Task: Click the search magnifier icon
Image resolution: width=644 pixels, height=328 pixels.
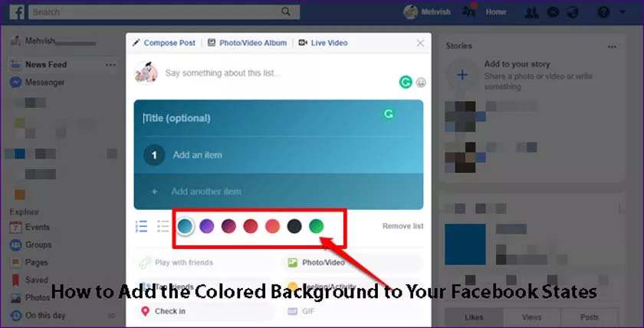Action: click(x=286, y=12)
